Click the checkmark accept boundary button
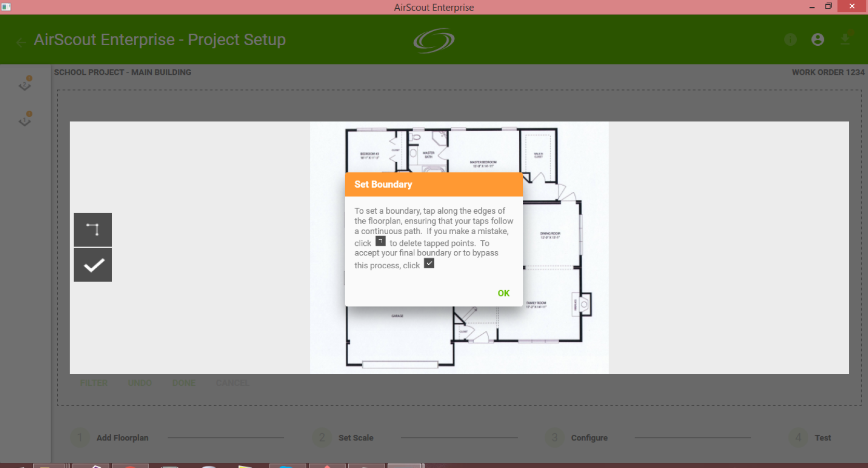 coord(93,265)
